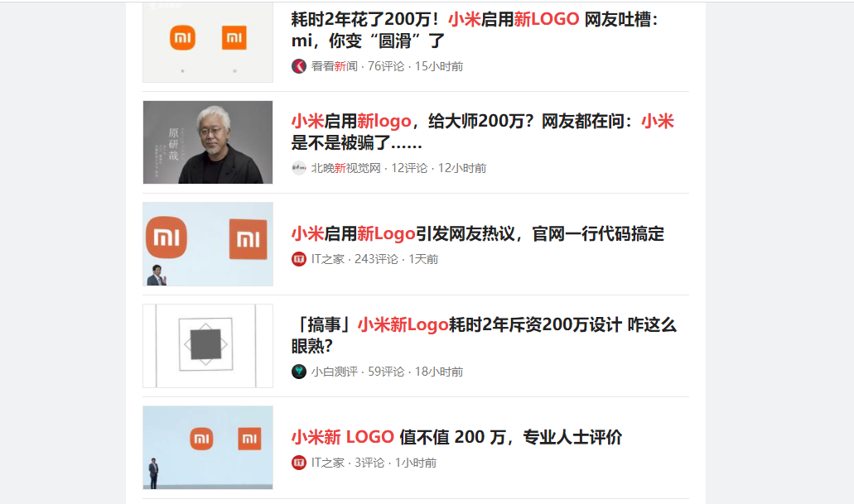The image size is (854, 504).
Task: View the 76评论 comments link
Action: coord(386,66)
